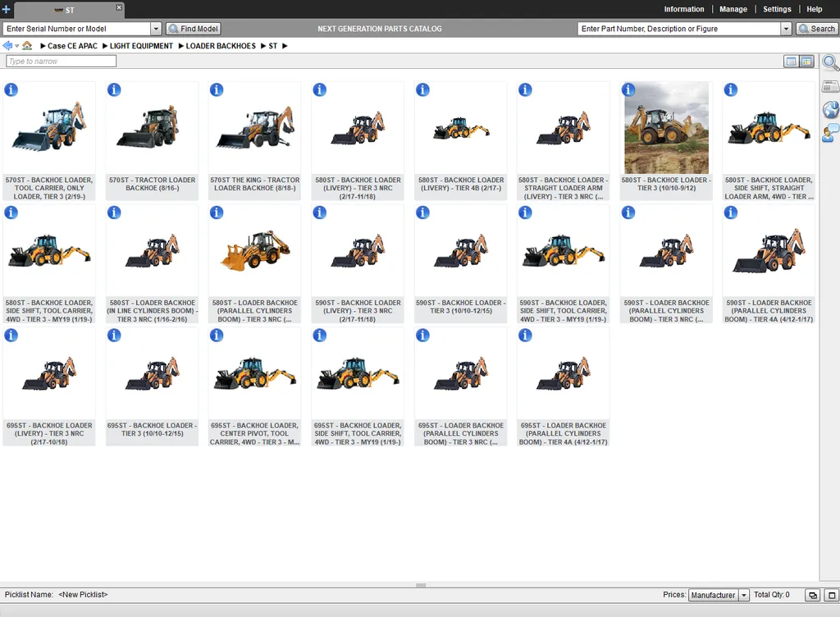This screenshot has height=617, width=840.
Task: Click the back arrow navigation icon
Action: click(x=7, y=45)
